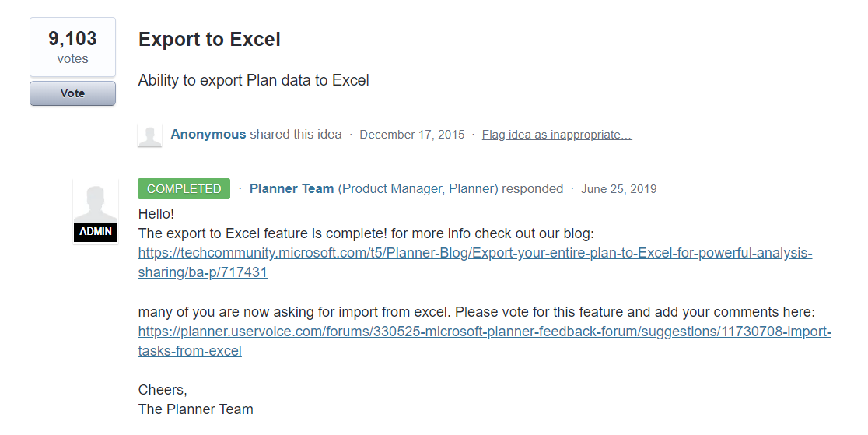Click the "Hello!" greeting text

pyautogui.click(x=156, y=213)
